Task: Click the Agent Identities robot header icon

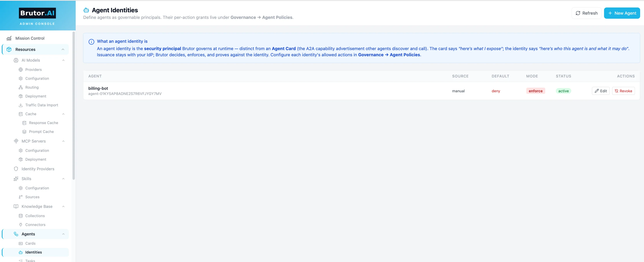Action: click(86, 10)
